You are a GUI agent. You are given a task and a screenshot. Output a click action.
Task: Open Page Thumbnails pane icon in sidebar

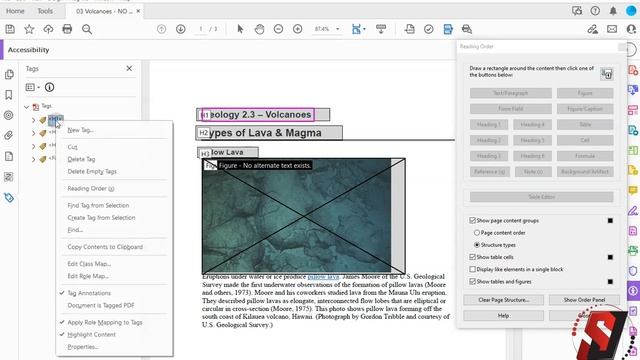9,74
